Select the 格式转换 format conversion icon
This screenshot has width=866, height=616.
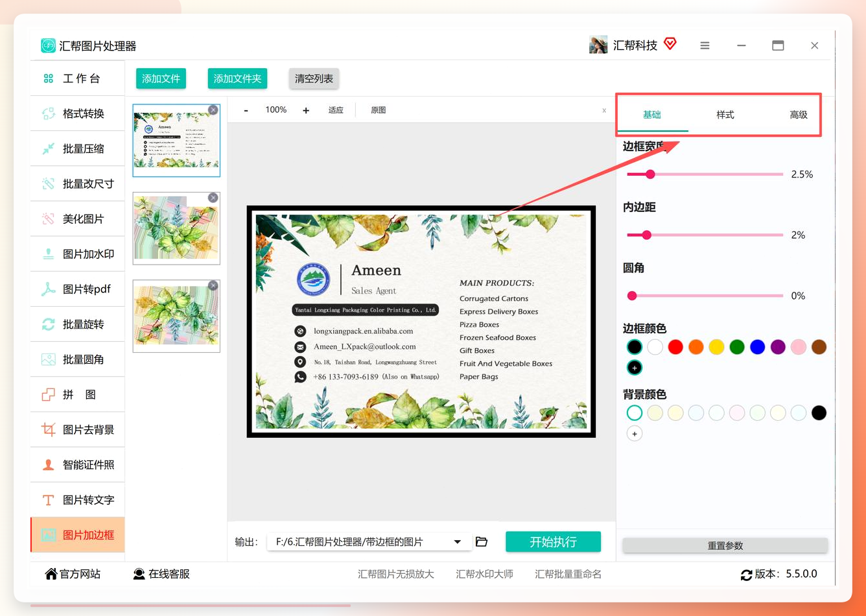coord(49,113)
